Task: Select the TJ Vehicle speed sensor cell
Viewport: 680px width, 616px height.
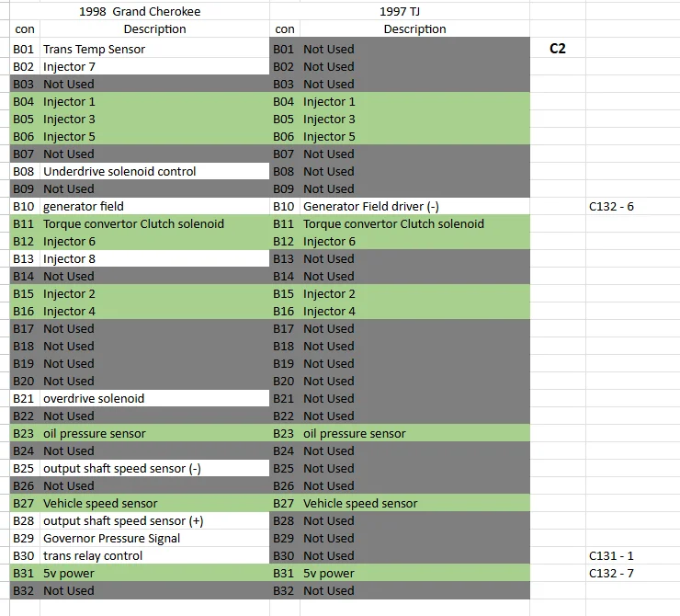Action: click(414, 503)
